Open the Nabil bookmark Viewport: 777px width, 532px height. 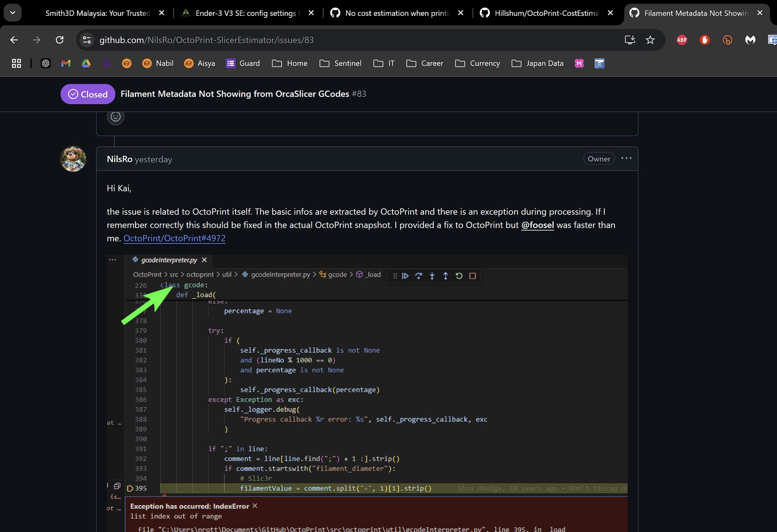click(158, 64)
